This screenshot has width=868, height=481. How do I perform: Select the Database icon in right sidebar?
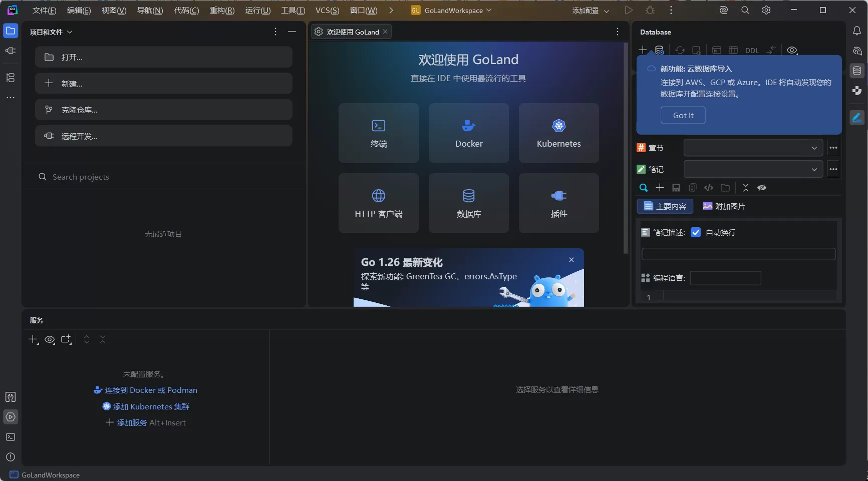(x=856, y=71)
